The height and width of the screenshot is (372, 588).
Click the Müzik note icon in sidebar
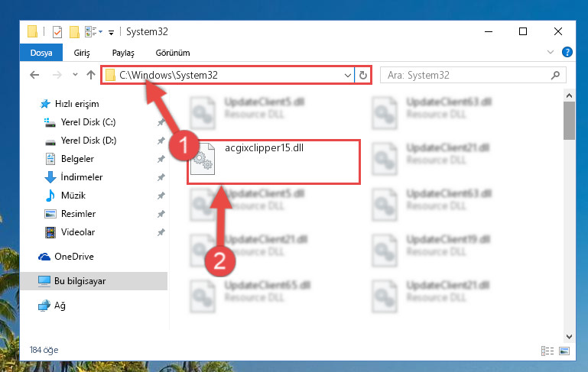[50, 196]
